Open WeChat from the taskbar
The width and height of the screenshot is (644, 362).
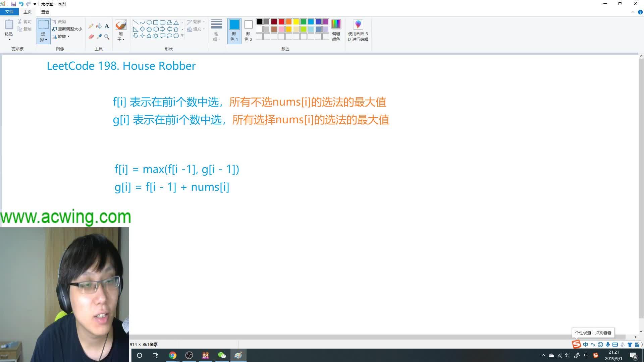[x=222, y=355]
